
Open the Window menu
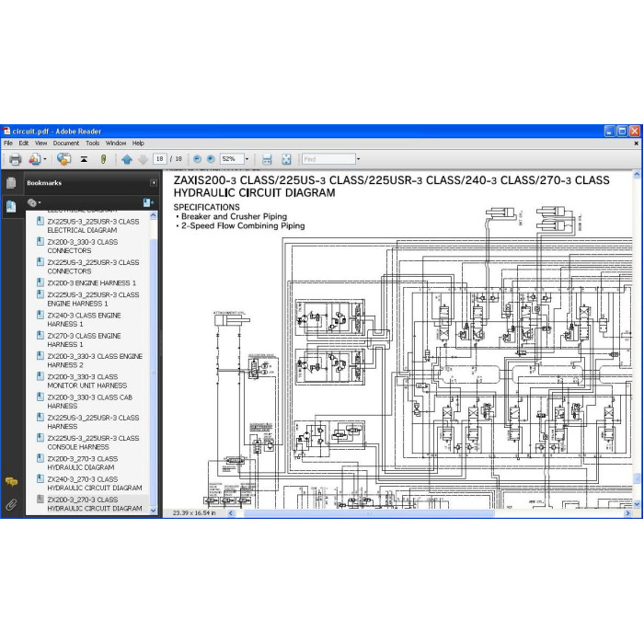(x=116, y=144)
